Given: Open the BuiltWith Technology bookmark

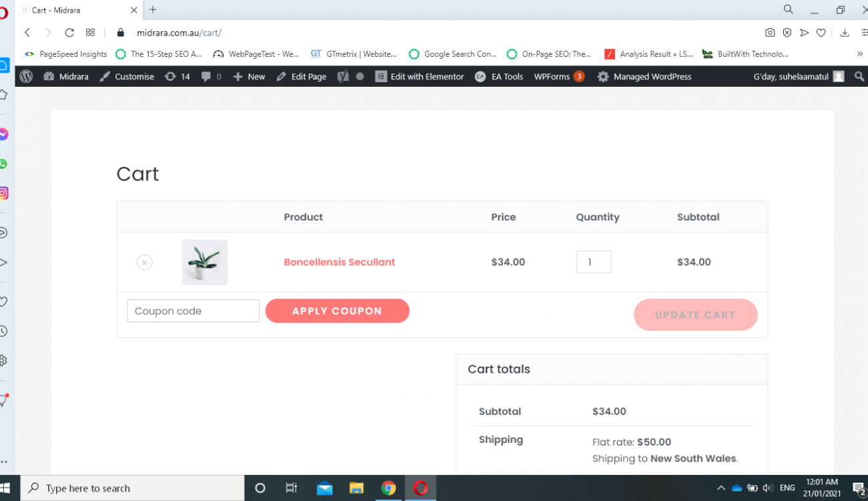Looking at the screenshot, I should point(746,54).
